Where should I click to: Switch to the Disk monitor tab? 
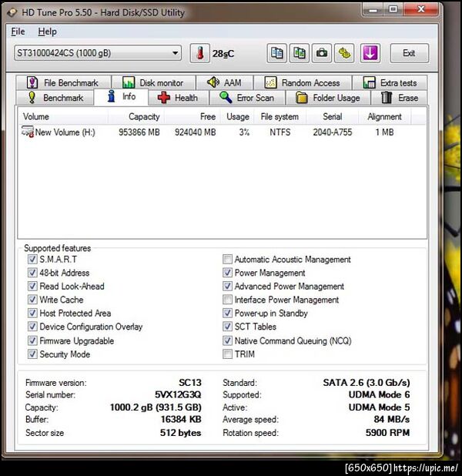point(153,82)
